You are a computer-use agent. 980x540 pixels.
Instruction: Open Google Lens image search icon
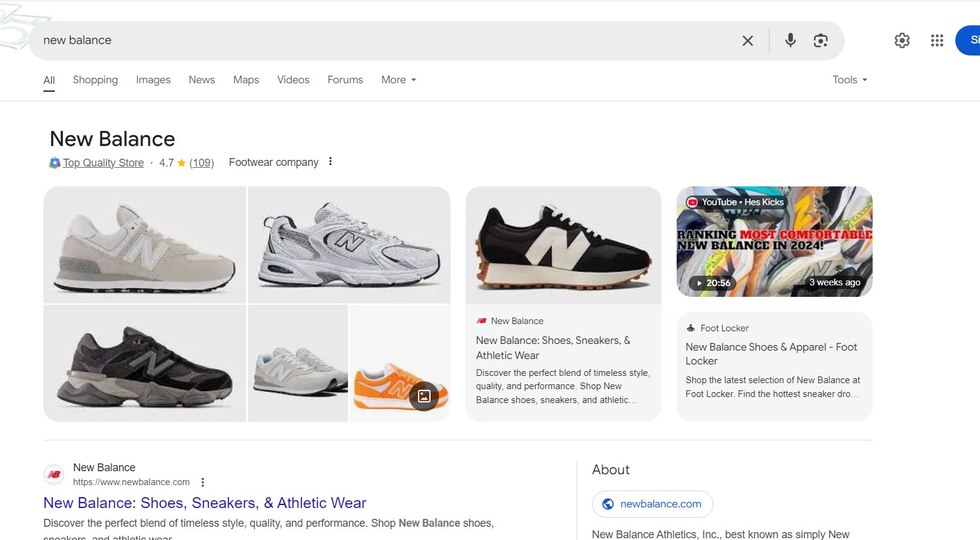(x=820, y=40)
